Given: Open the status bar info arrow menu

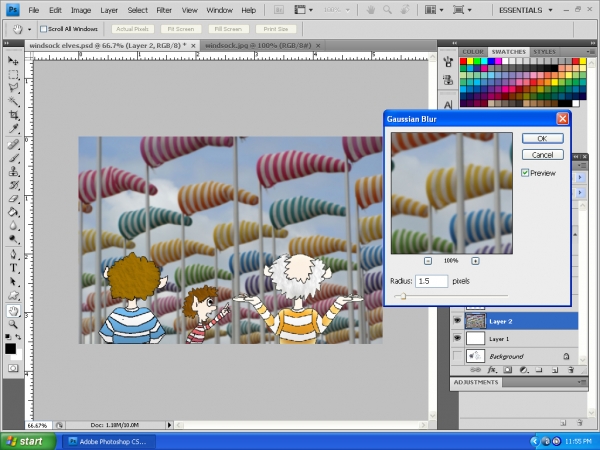Looking at the screenshot, I should point(169,425).
